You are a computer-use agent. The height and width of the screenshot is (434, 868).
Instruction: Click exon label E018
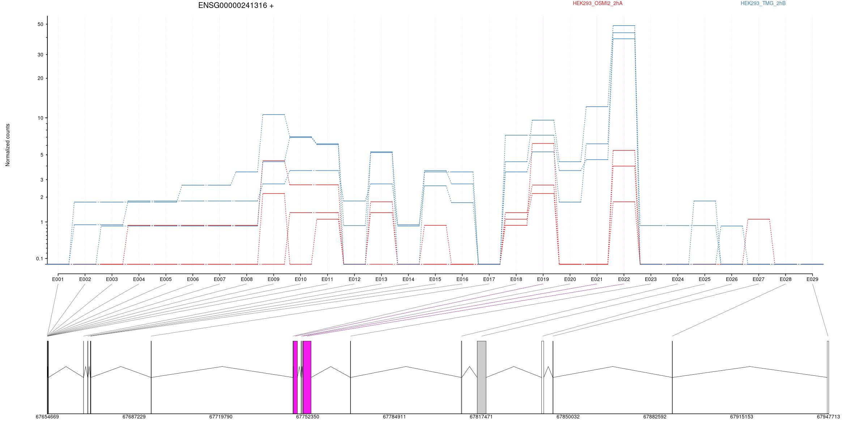tap(516, 279)
